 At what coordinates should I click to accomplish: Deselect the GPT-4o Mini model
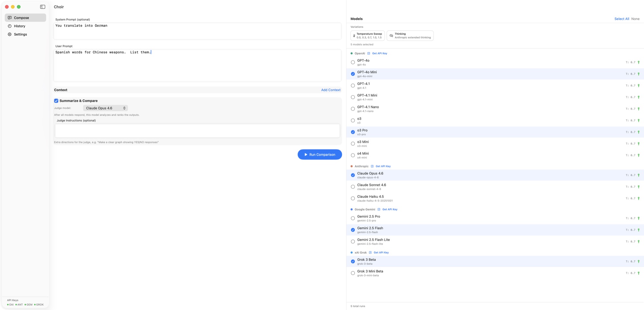coord(353,74)
